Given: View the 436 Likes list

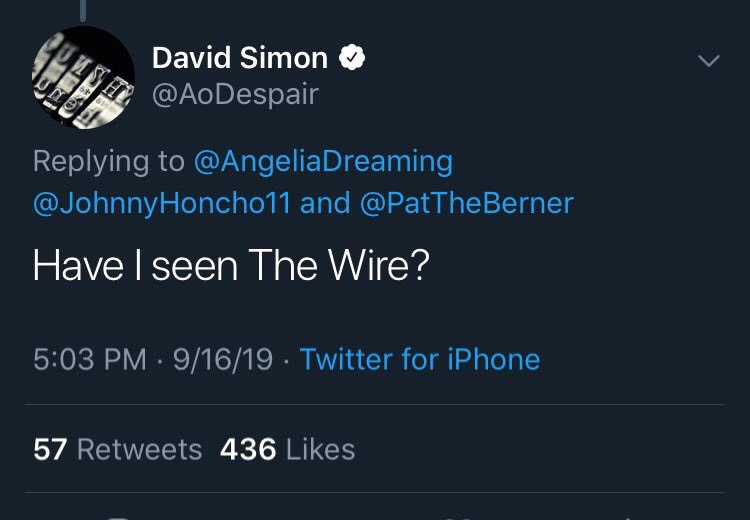Looking at the screenshot, I should pyautogui.click(x=287, y=449).
